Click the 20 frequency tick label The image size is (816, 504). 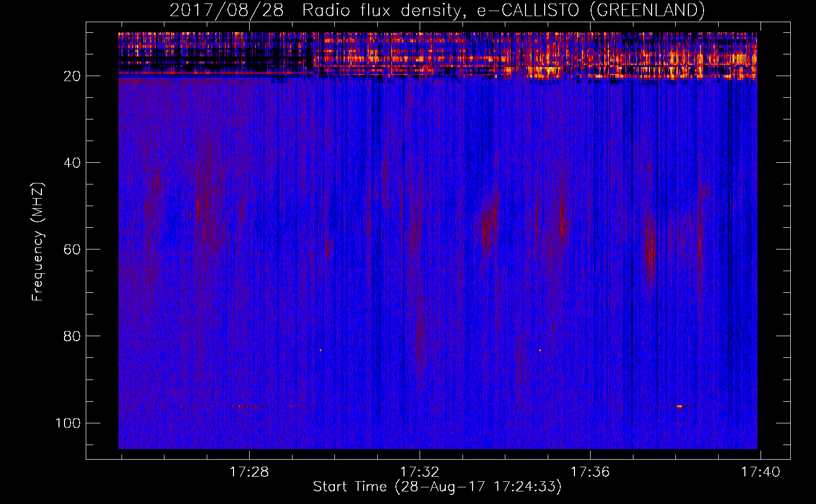[72, 76]
